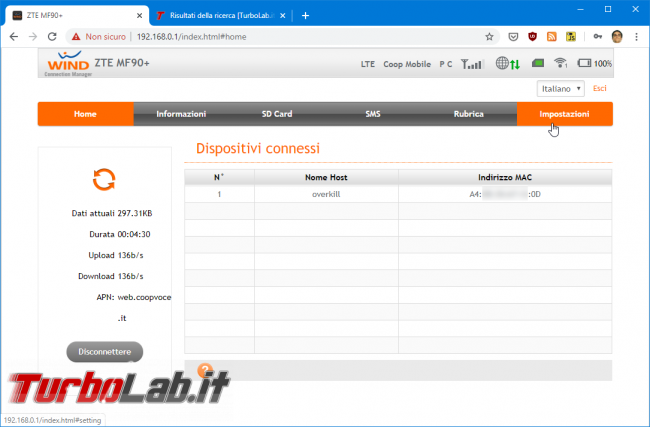The width and height of the screenshot is (650, 427).
Task: Click the Durata 00:04:30 value
Action: coord(134,234)
